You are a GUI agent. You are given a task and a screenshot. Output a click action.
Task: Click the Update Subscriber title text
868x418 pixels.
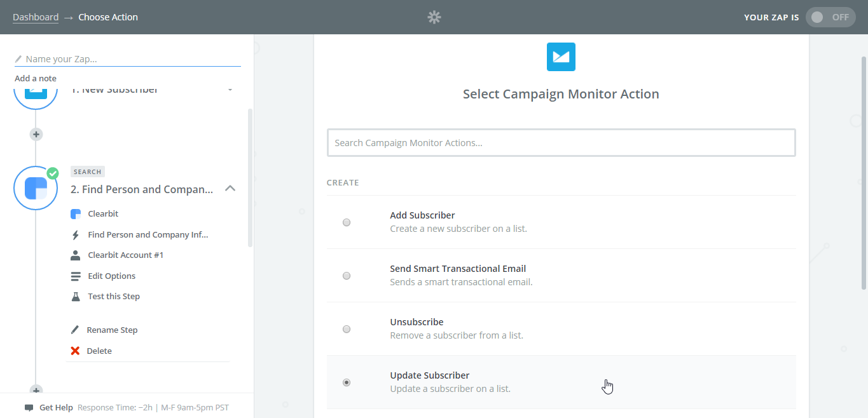430,375
